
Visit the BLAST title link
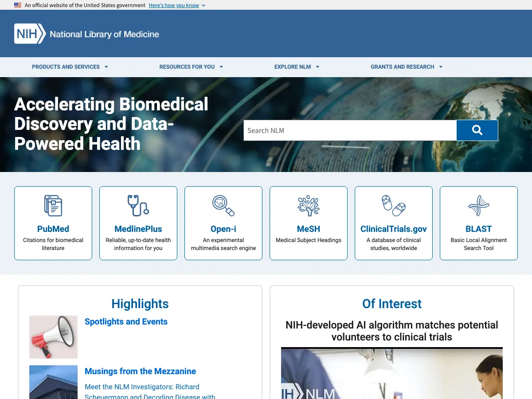[x=479, y=229]
